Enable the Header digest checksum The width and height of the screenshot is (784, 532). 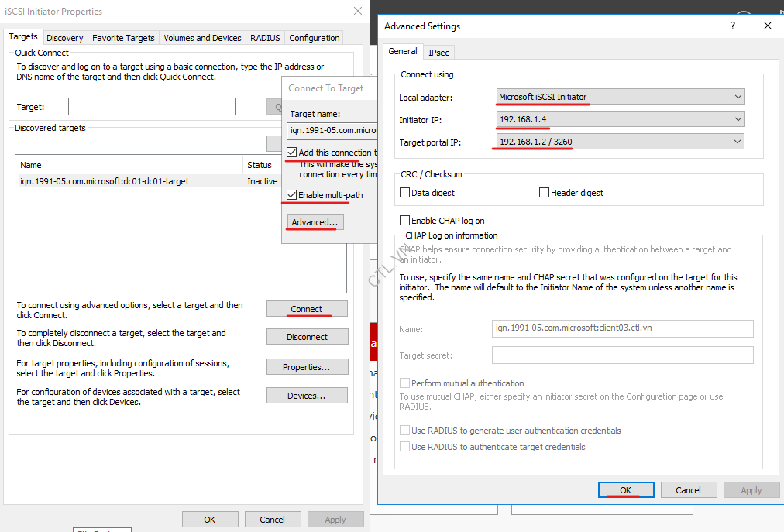pos(544,192)
